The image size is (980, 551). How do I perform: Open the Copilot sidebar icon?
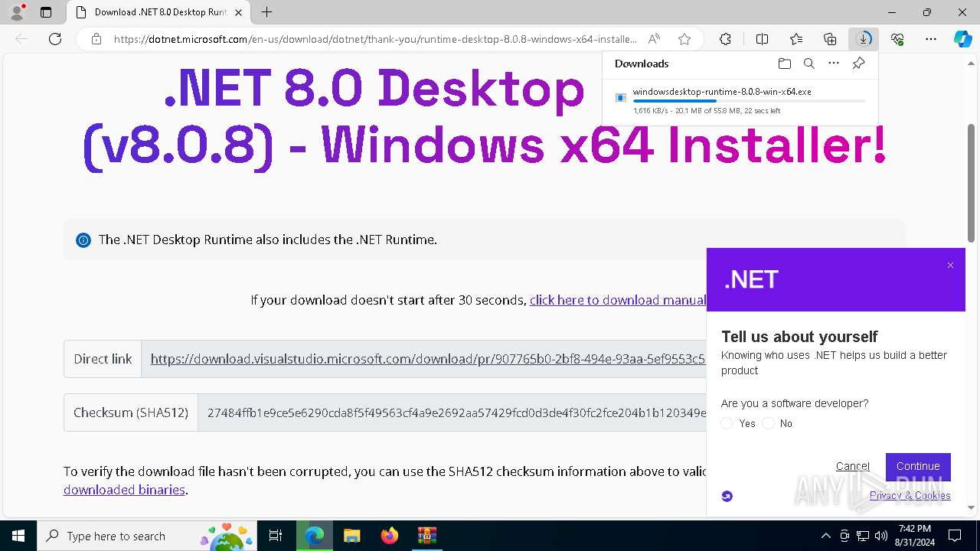click(963, 39)
